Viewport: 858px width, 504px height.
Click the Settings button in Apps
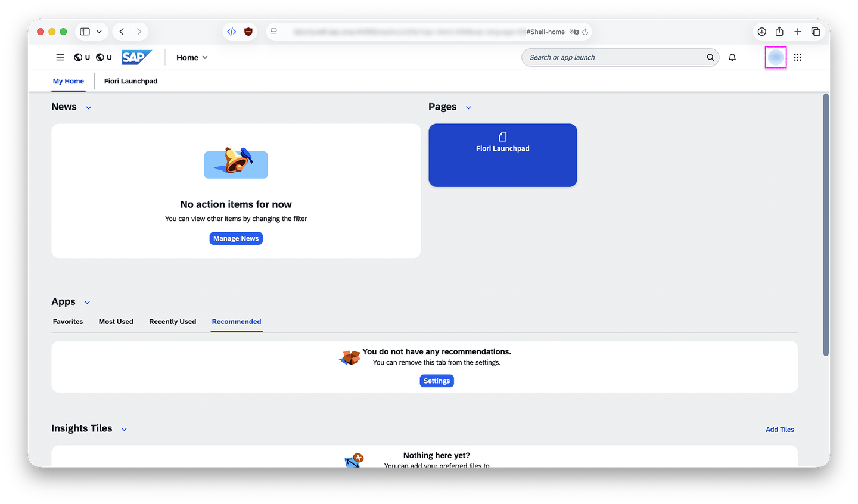[437, 381]
